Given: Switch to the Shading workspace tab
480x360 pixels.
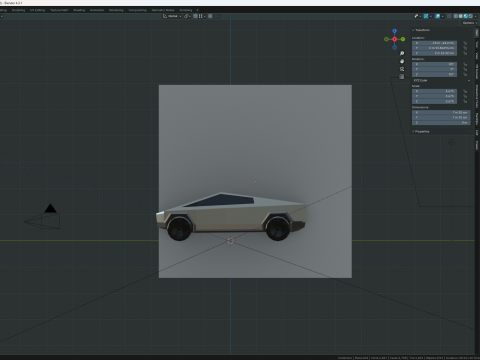Looking at the screenshot, I should point(79,10).
